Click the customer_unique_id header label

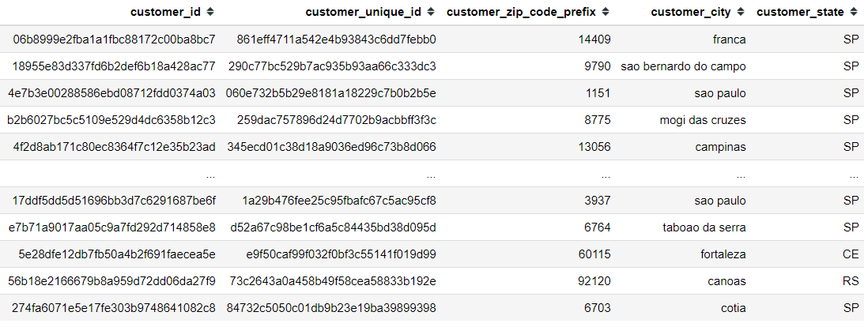[x=364, y=12]
